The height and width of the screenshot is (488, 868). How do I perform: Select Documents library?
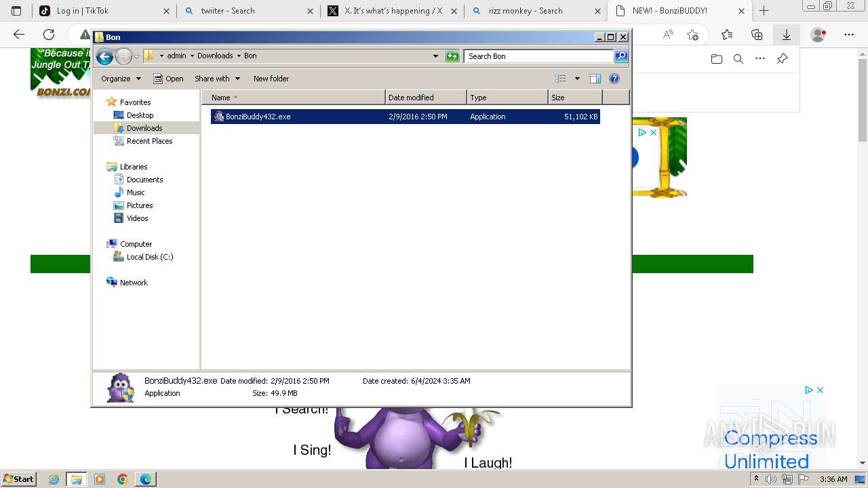144,180
